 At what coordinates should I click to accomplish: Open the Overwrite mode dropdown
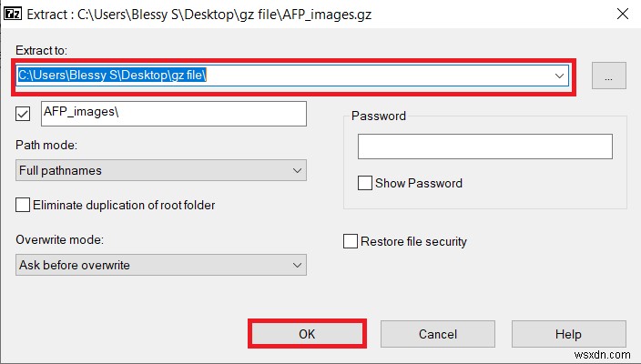pyautogui.click(x=161, y=265)
